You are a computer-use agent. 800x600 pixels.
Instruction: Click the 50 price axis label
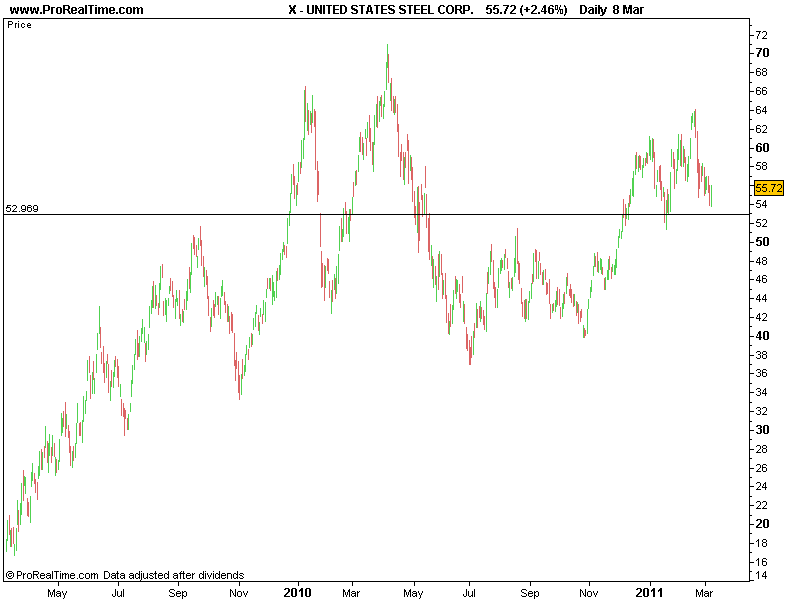(x=762, y=241)
